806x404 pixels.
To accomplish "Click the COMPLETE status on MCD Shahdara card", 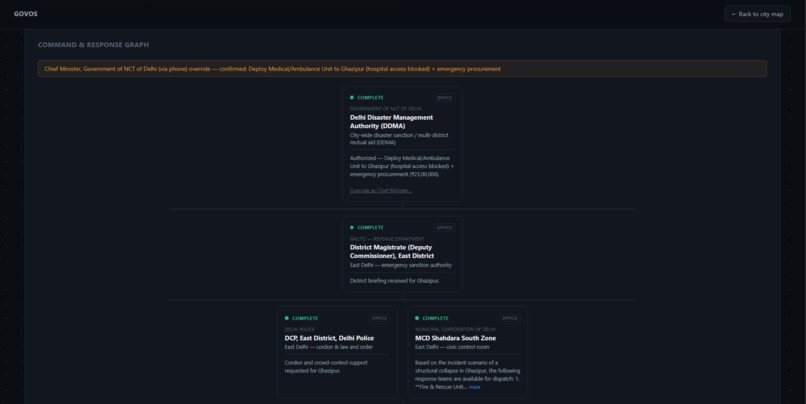I will pyautogui.click(x=436, y=318).
